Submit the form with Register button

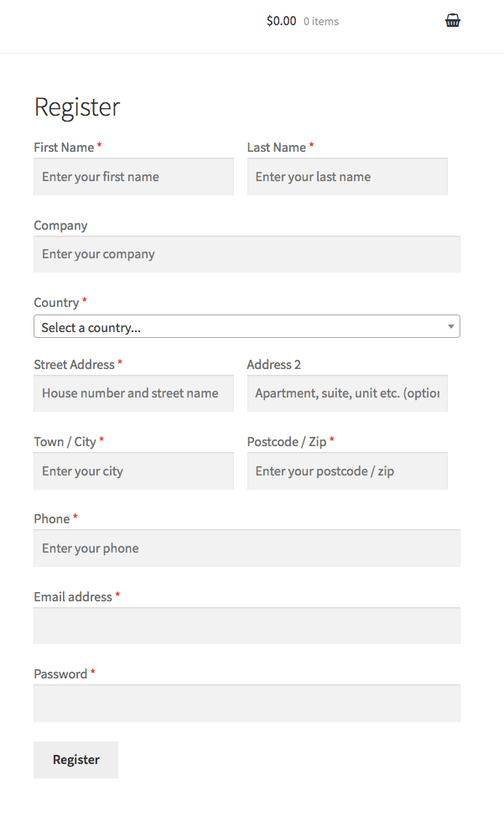point(76,760)
